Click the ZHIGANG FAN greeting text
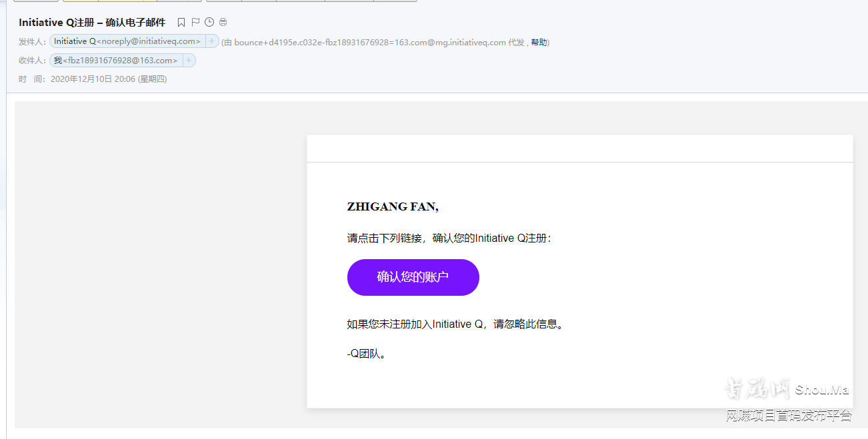The width and height of the screenshot is (868, 439). 393,207
